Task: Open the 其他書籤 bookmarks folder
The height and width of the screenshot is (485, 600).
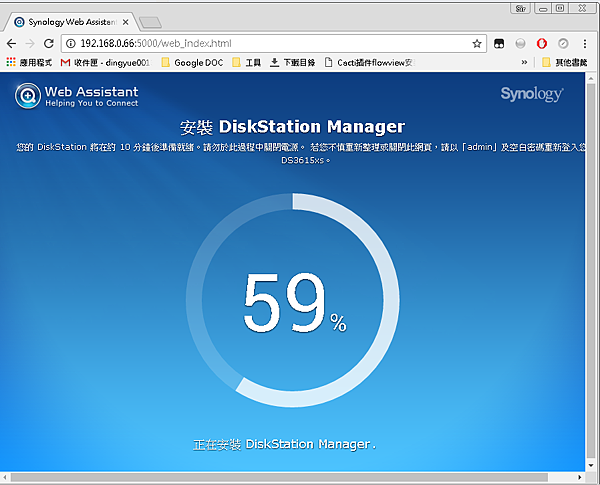Action: (565, 62)
